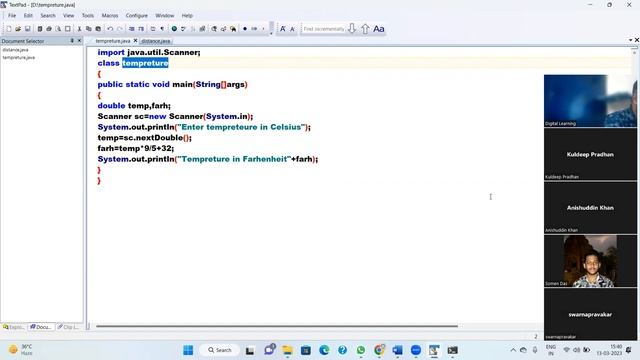Click highlighted class name tempreture
Screen dimensions: 640x360
pos(145,63)
